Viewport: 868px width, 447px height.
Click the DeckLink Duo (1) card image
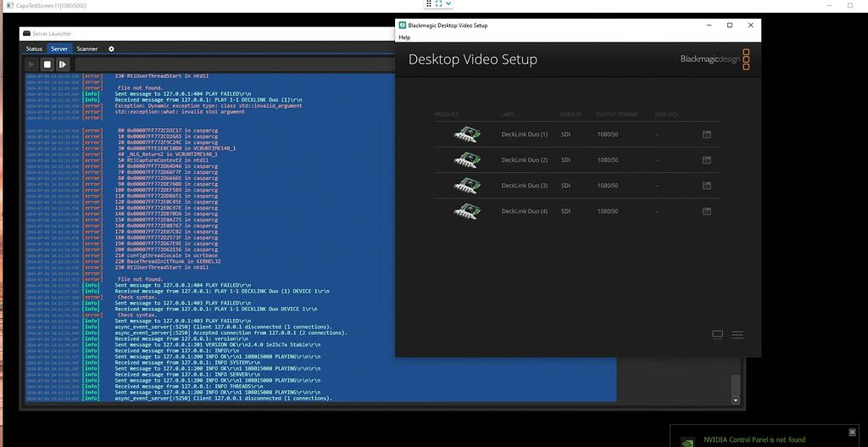[x=467, y=134]
